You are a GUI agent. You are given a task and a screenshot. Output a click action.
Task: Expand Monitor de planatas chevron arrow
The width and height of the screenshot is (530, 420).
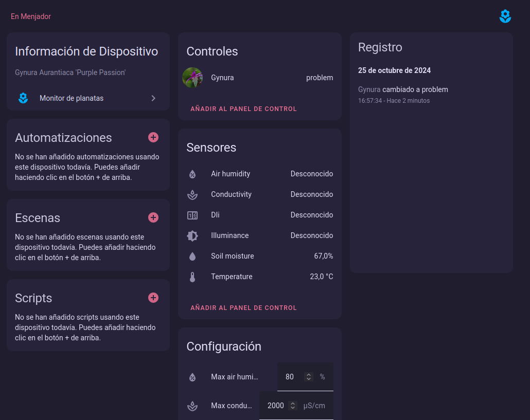[153, 98]
